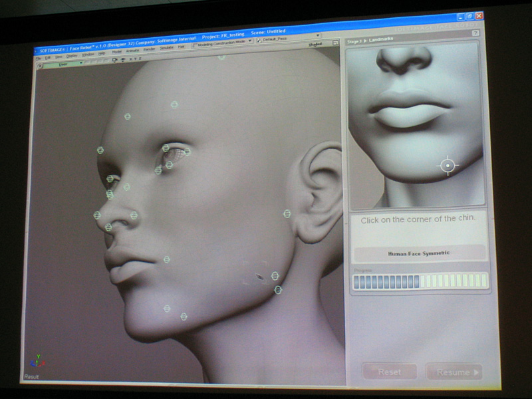This screenshot has height=399, width=532.
Task: Click the viewport maximize icon beside Shaded
Action: tap(335, 43)
